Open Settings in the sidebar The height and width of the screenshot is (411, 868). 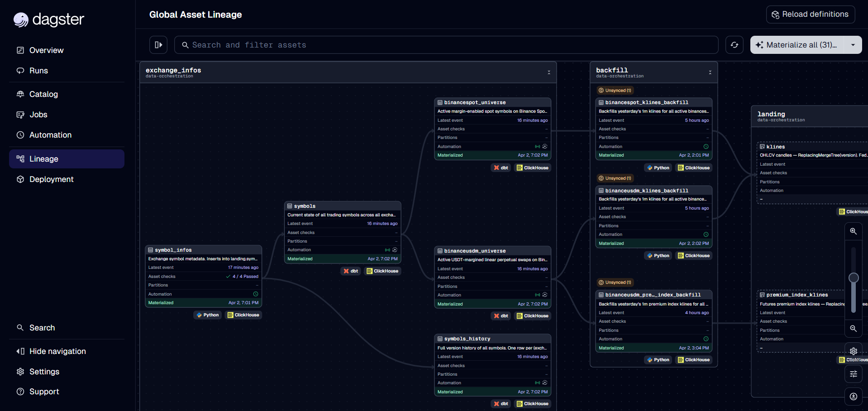67,372
